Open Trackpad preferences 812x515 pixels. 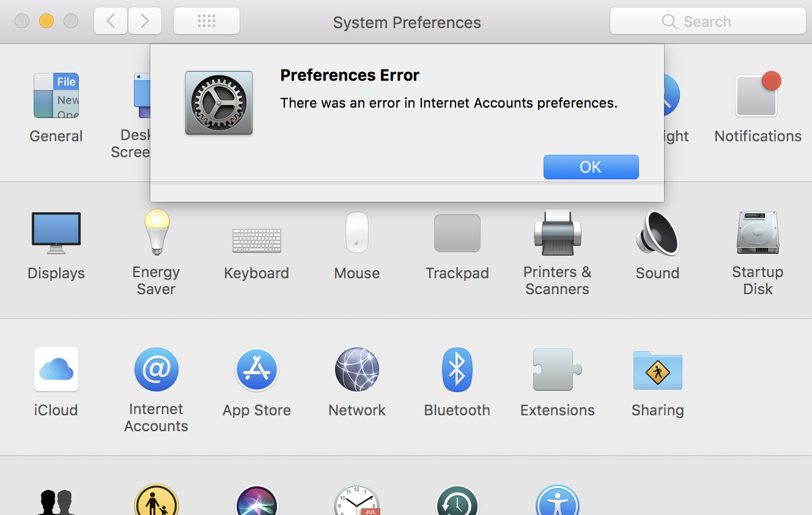(x=457, y=233)
